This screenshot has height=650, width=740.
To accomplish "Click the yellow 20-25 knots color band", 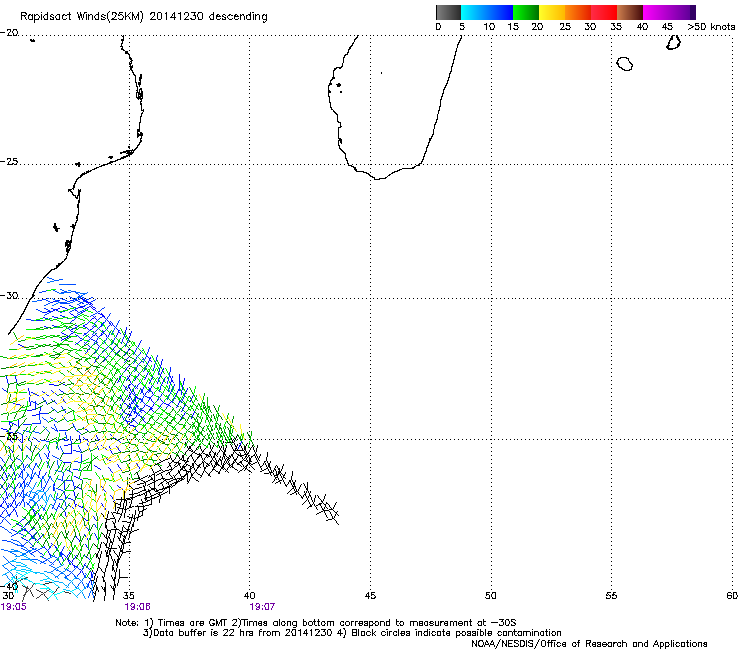I will click(552, 12).
